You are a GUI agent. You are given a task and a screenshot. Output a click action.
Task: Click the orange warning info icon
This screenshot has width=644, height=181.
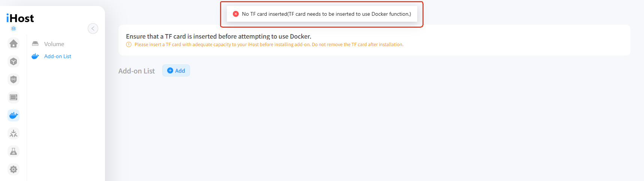pyautogui.click(x=129, y=45)
